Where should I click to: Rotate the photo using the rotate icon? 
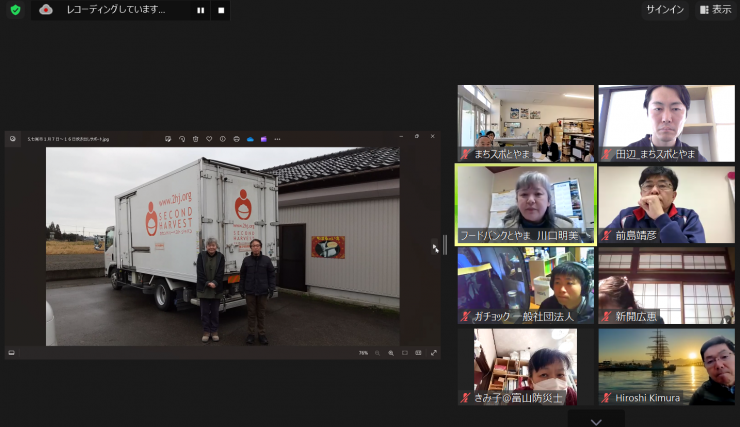[183, 139]
